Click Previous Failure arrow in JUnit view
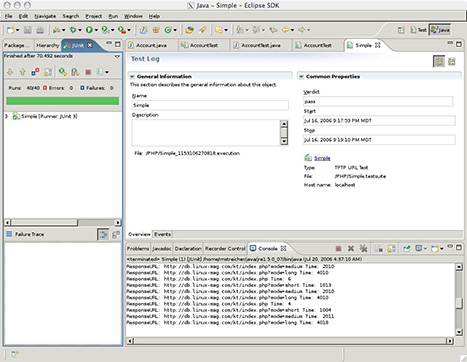 pos(22,72)
